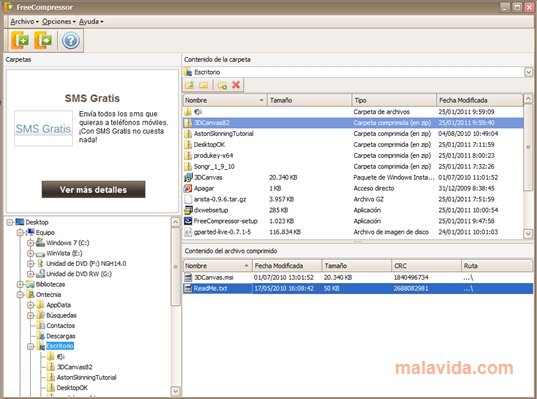Click the plain open-folder icon in folder toolbar

point(204,85)
